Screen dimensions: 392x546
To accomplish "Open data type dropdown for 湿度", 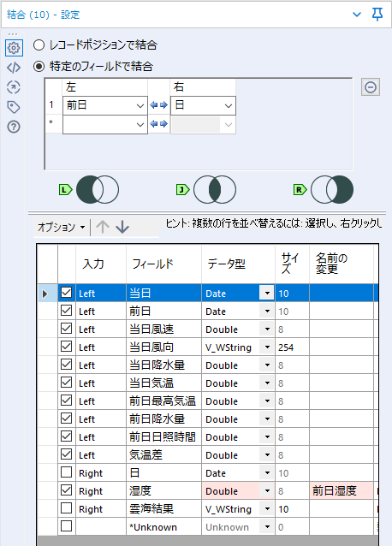I will (267, 491).
